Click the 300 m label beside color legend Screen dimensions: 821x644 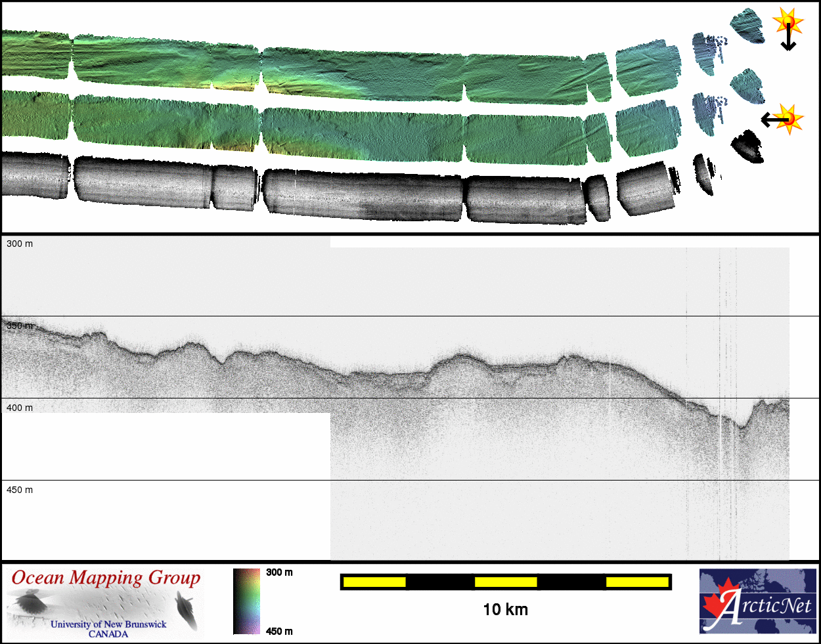279,572
